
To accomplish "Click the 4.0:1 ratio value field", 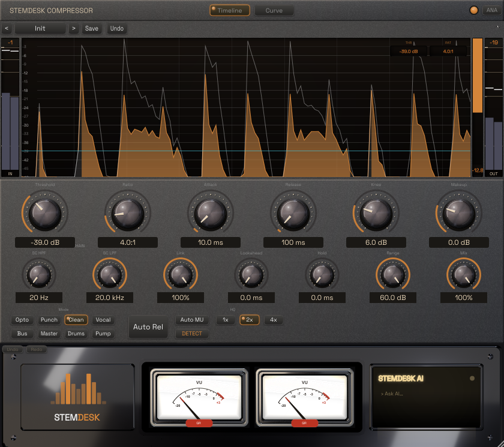I will [x=128, y=242].
